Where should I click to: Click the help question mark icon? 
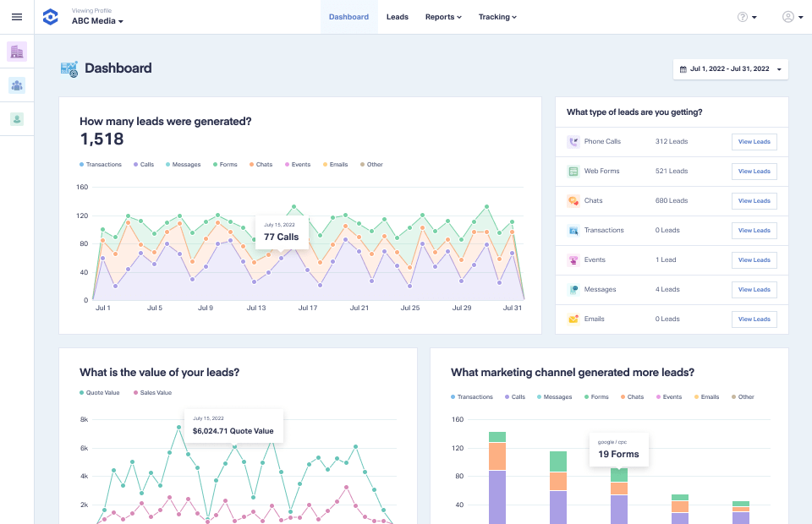[x=742, y=17]
